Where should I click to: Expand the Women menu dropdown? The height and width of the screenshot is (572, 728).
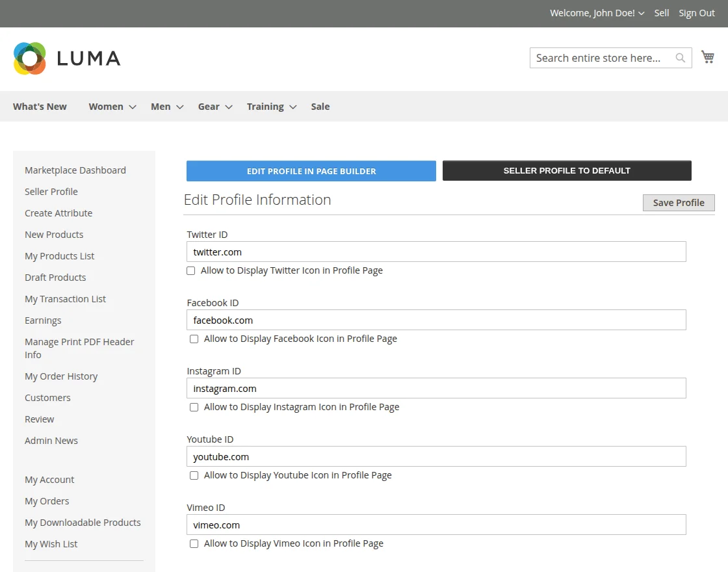click(112, 107)
